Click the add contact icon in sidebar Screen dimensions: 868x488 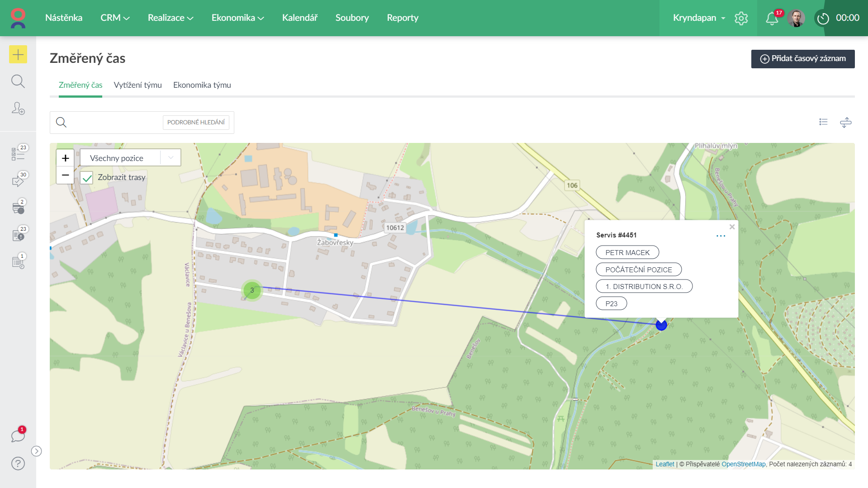point(18,109)
